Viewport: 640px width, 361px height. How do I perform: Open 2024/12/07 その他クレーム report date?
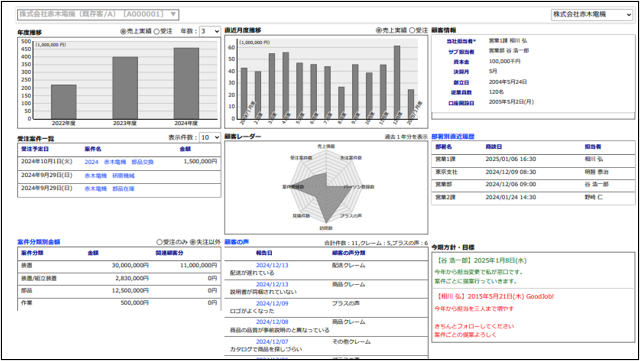coord(272,341)
